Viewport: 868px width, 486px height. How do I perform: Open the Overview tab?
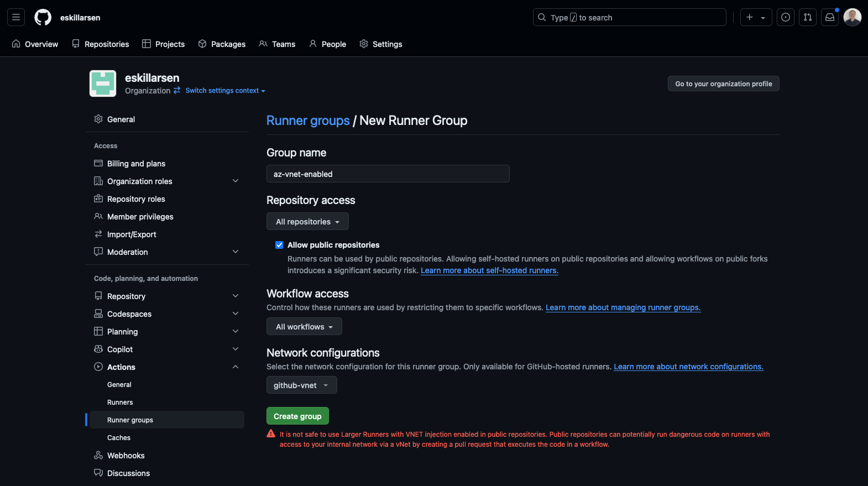click(x=35, y=44)
